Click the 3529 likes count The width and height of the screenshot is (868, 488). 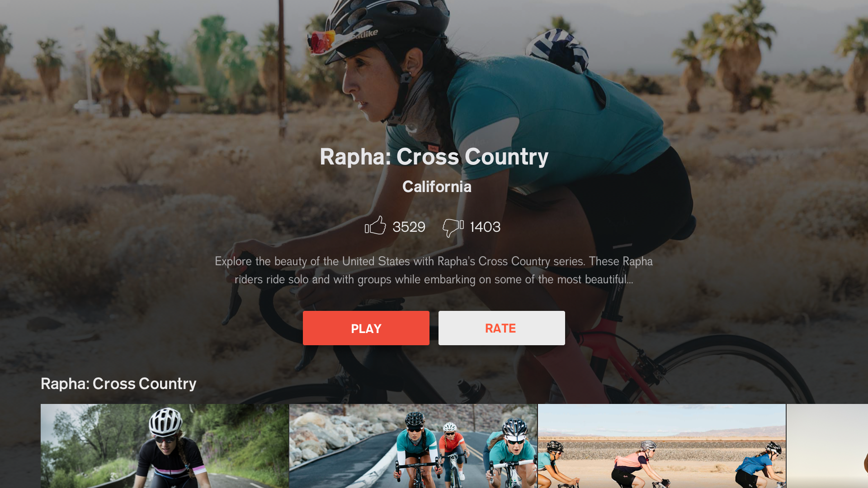coord(409,227)
